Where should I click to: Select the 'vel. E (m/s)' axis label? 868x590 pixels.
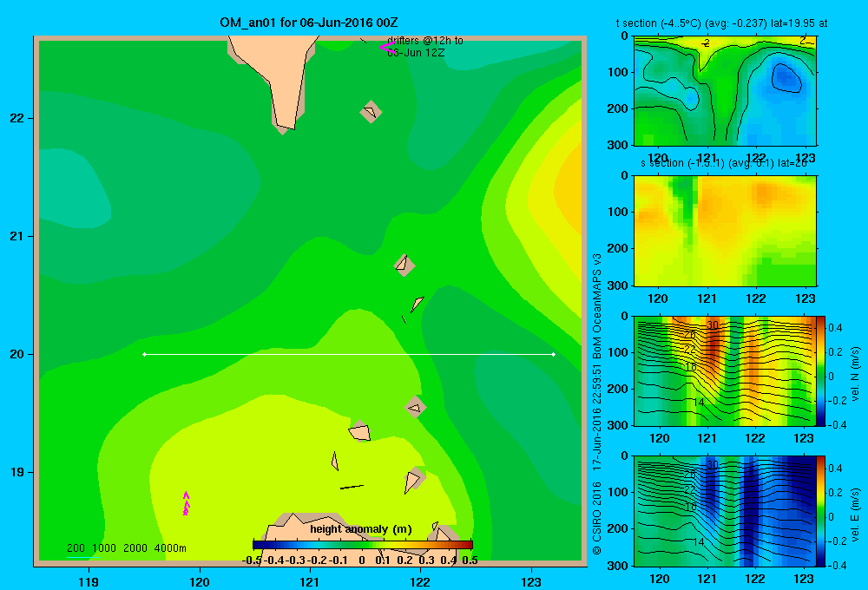[856, 515]
